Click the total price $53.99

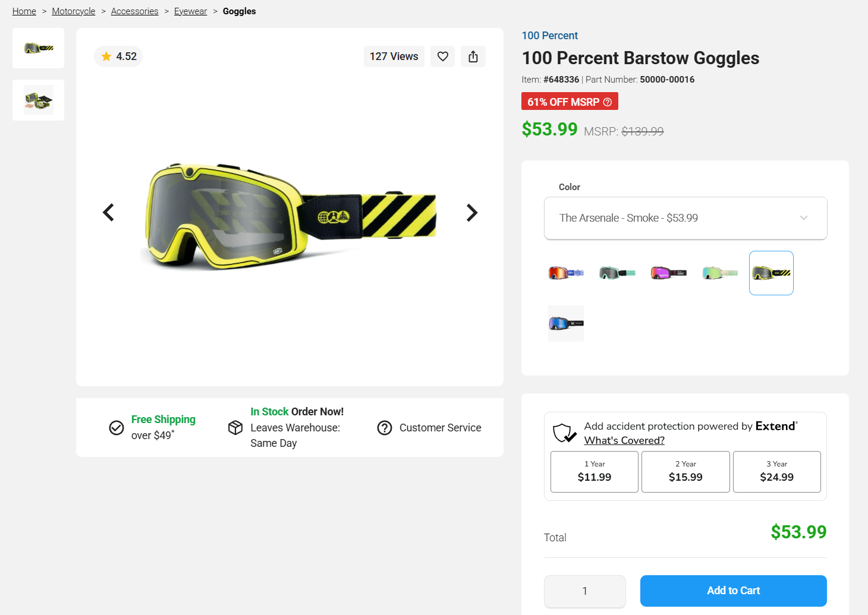pos(798,532)
